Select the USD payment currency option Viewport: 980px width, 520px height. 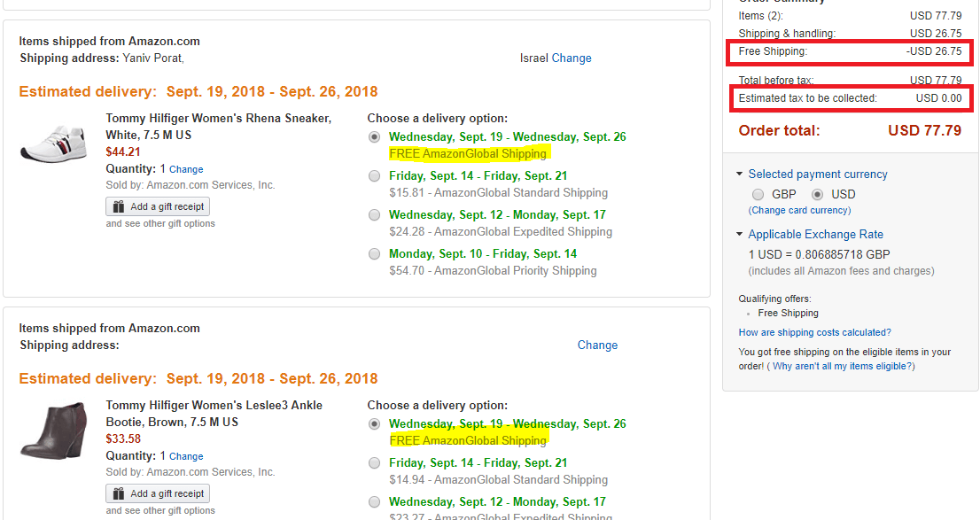click(x=817, y=194)
